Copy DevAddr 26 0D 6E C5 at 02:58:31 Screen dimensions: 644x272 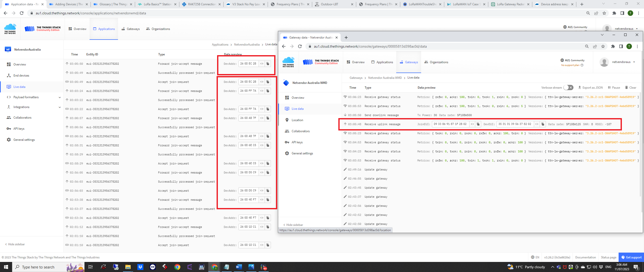(x=268, y=145)
